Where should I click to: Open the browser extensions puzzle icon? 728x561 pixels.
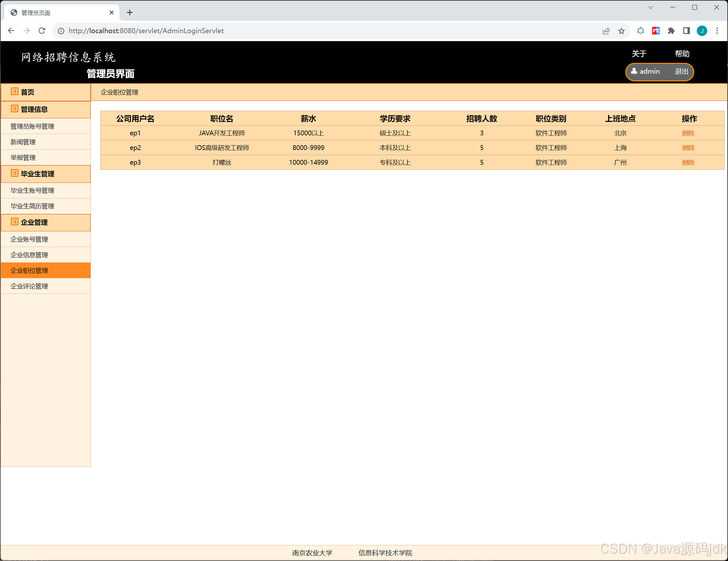click(x=671, y=31)
